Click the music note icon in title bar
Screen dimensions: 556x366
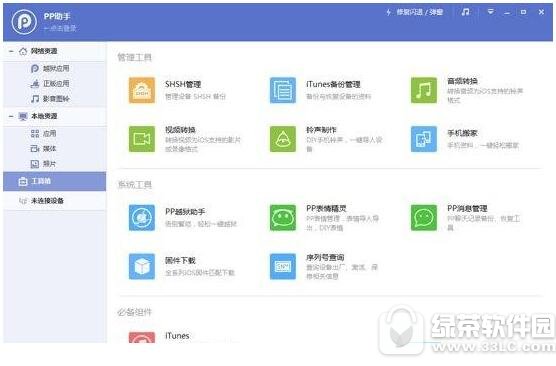466,12
